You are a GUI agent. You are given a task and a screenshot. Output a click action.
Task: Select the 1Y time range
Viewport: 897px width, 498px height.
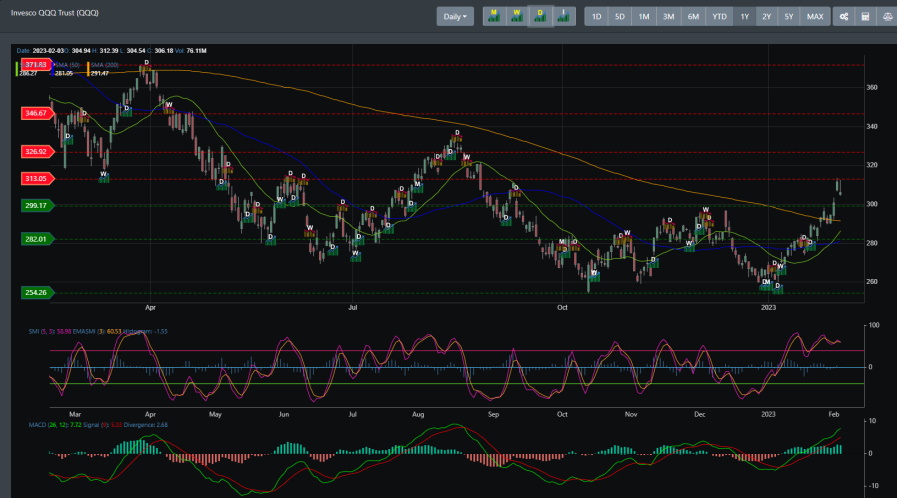[744, 17]
